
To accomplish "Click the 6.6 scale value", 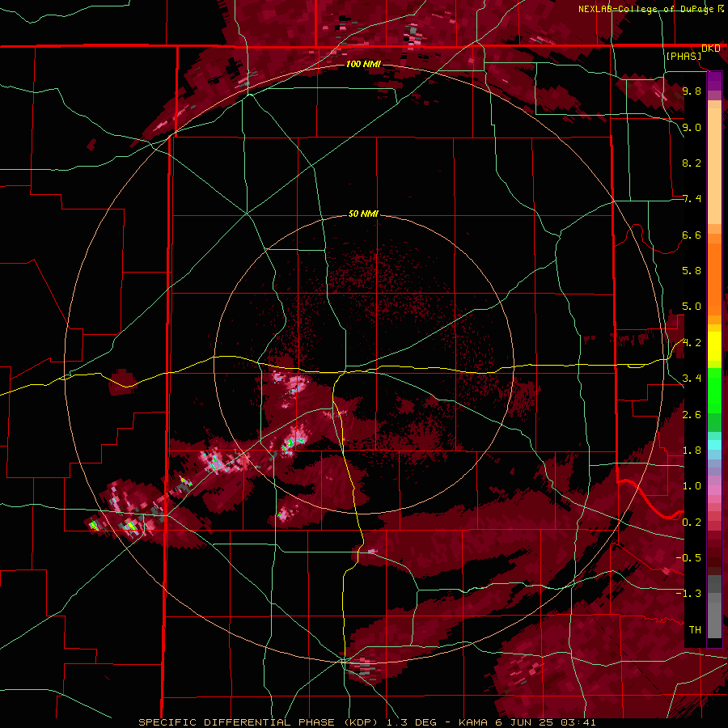I will (692, 235).
